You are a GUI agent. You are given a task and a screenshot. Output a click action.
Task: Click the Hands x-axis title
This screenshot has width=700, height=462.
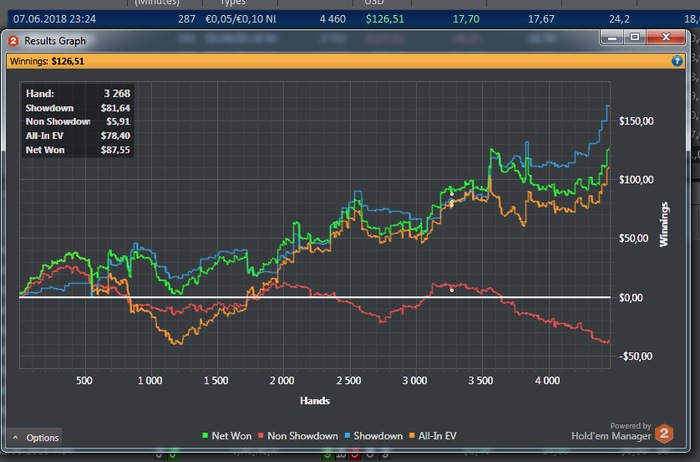tap(315, 401)
